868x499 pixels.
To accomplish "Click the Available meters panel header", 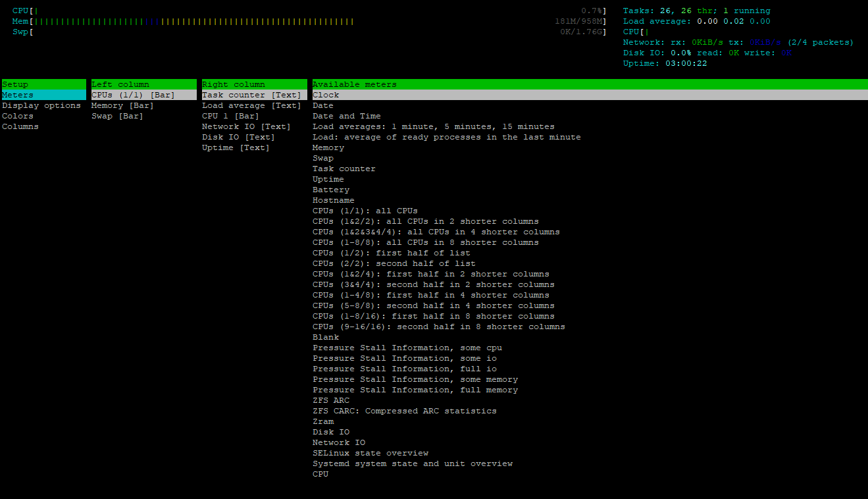I will pos(590,84).
